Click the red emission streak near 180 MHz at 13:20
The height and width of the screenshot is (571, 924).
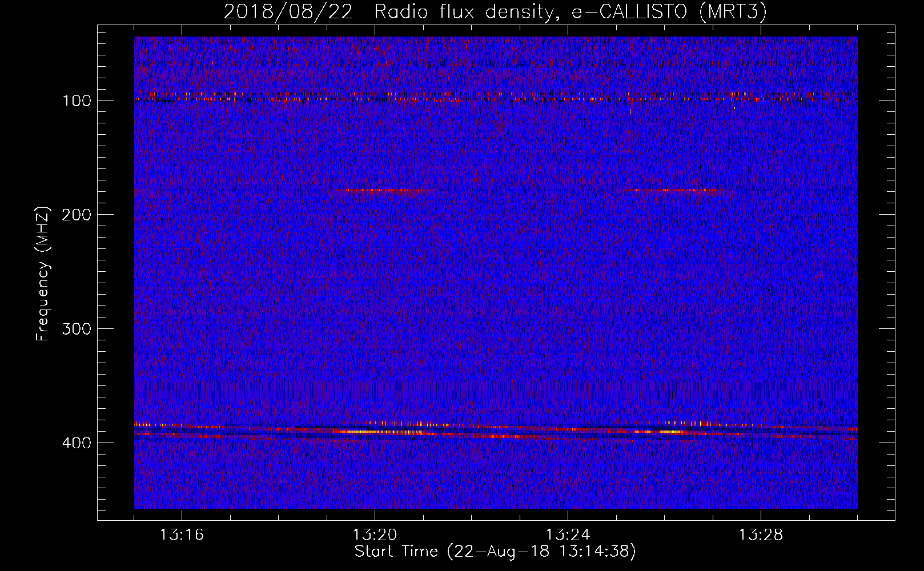383,191
